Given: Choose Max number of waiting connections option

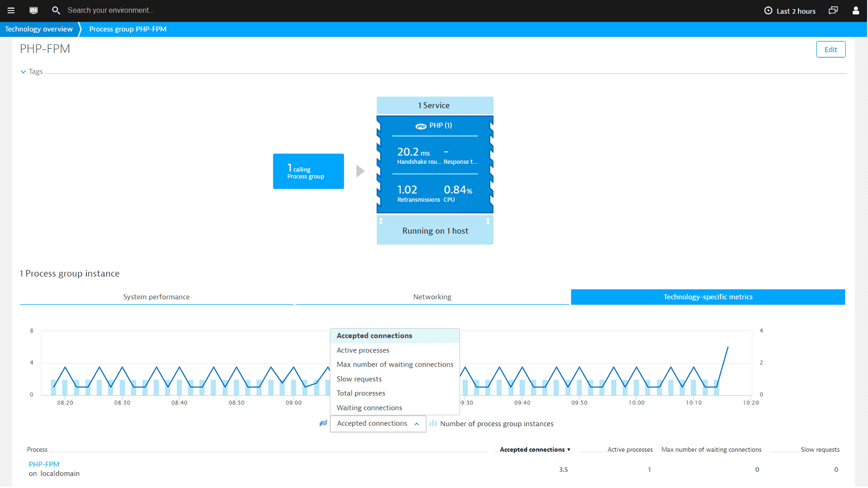Looking at the screenshot, I should click(395, 364).
